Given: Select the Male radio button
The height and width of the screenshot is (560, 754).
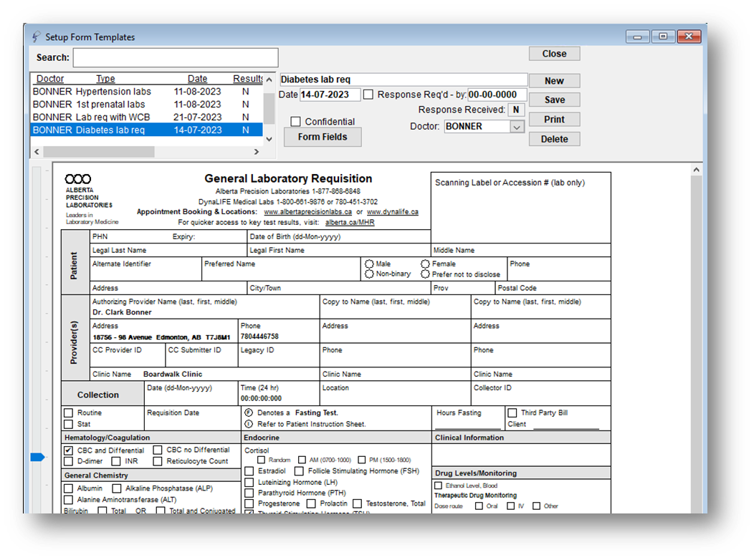Looking at the screenshot, I should pyautogui.click(x=369, y=264).
